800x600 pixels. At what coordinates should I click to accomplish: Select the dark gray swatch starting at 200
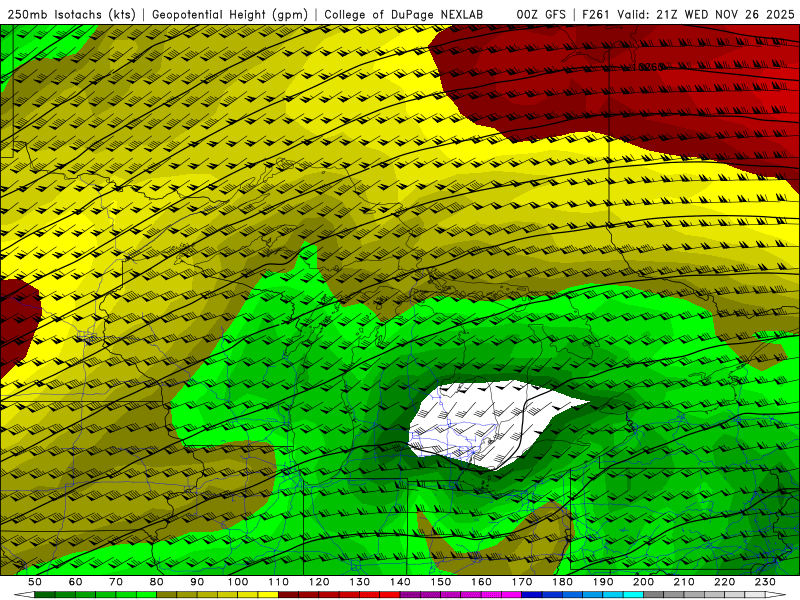[x=654, y=595]
